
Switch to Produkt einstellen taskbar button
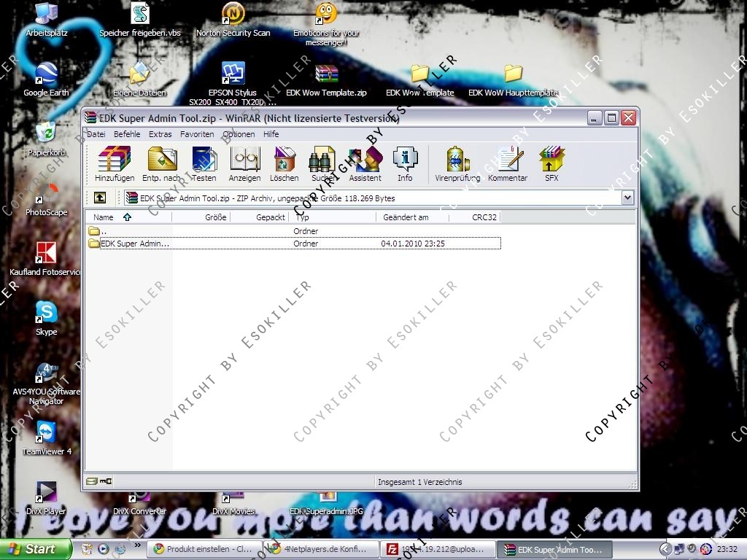(205, 550)
